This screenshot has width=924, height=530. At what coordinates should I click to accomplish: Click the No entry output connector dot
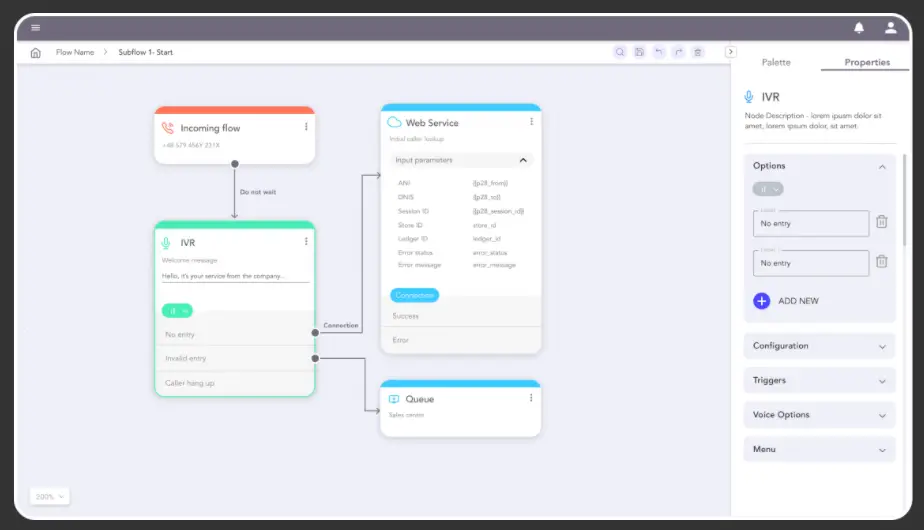[315, 333]
